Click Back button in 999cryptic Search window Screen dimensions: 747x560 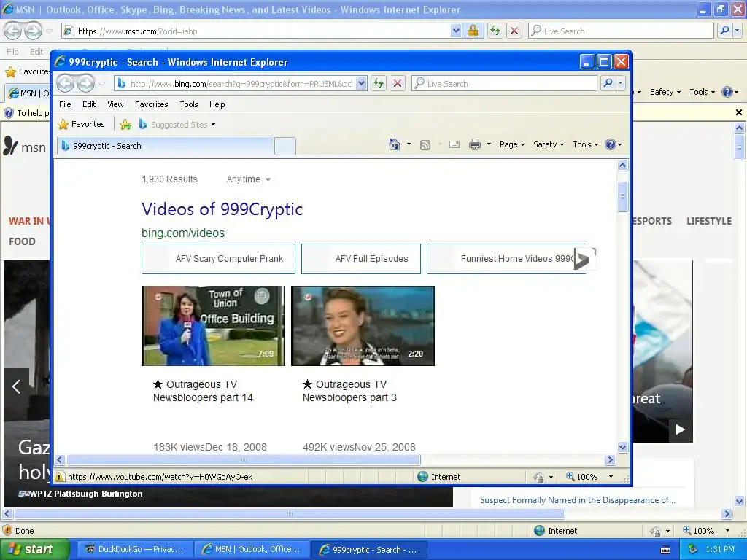tap(65, 83)
